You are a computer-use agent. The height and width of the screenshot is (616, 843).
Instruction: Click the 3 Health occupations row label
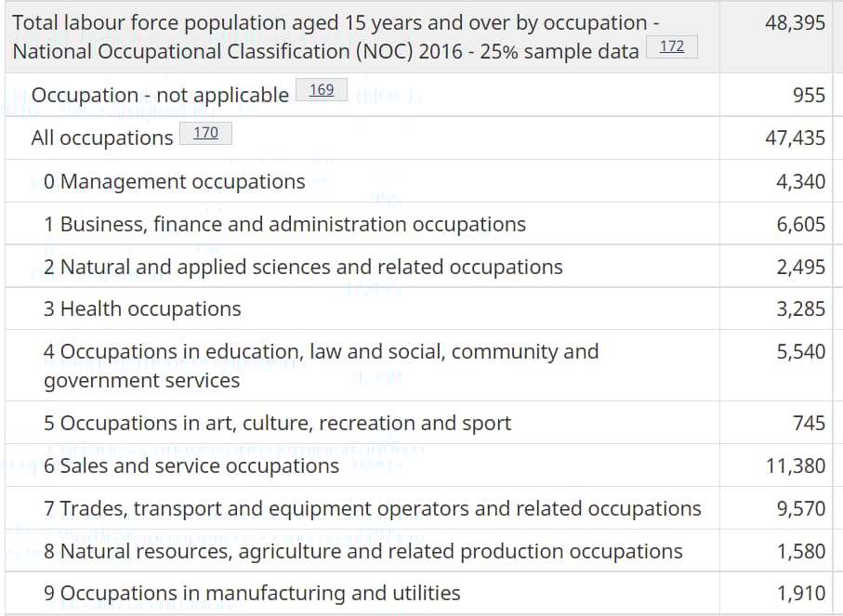tap(142, 308)
